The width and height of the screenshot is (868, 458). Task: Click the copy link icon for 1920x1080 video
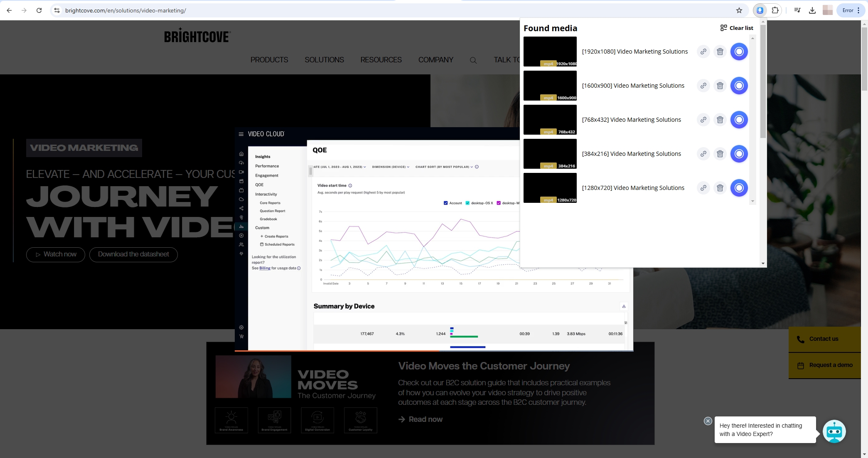tap(703, 52)
